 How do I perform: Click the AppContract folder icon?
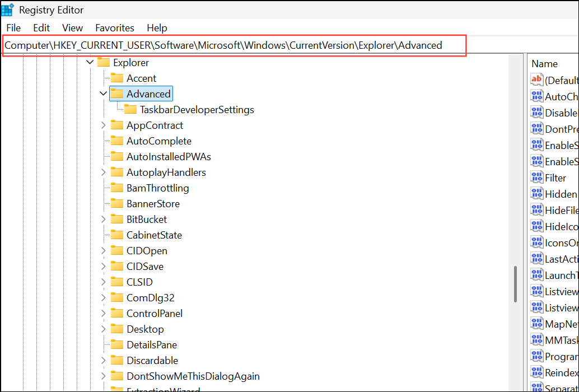[117, 125]
